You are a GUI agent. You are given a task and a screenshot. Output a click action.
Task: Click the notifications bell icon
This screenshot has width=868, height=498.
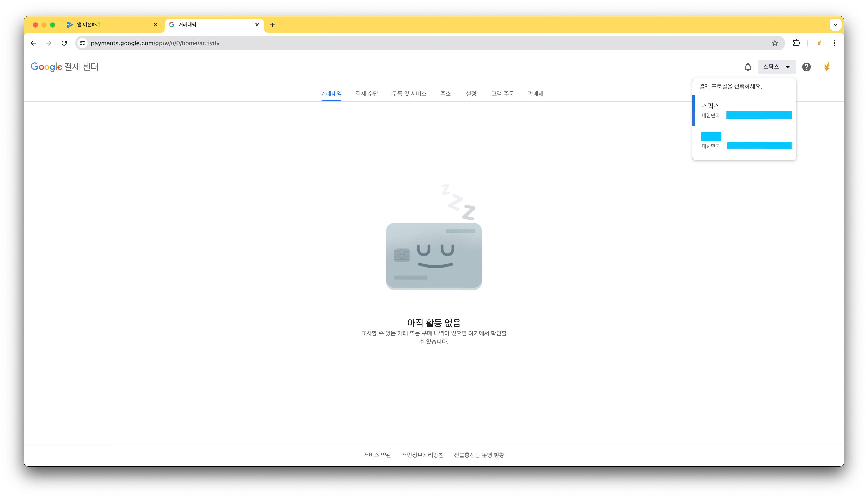pos(748,67)
